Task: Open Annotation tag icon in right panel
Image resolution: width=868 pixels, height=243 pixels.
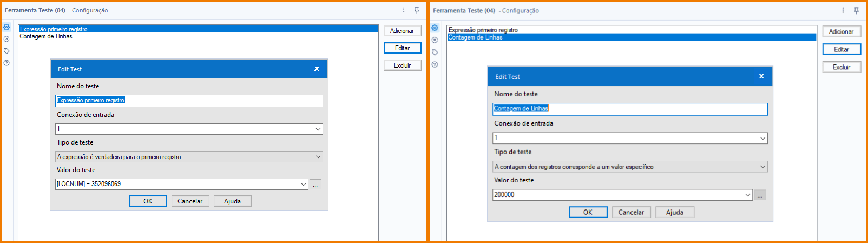Action: tap(435, 52)
